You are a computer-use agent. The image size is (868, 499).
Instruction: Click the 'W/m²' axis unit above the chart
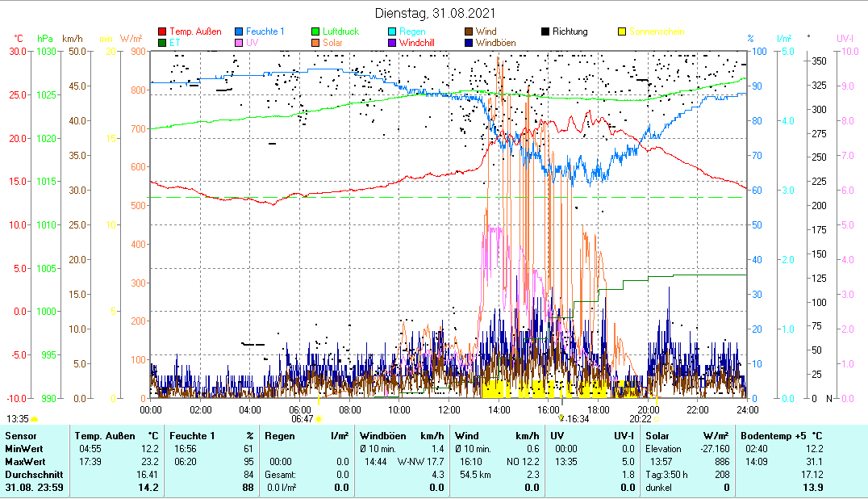pyautogui.click(x=131, y=39)
